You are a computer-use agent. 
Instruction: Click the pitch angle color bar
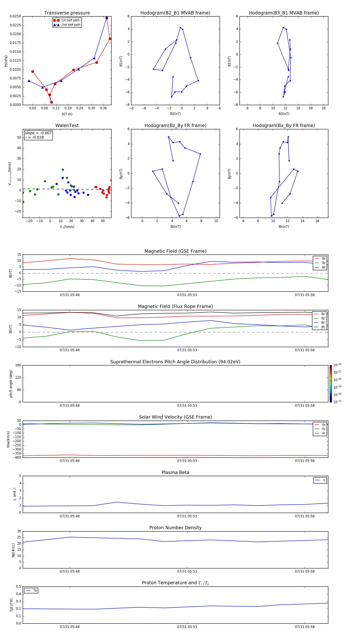click(x=331, y=384)
